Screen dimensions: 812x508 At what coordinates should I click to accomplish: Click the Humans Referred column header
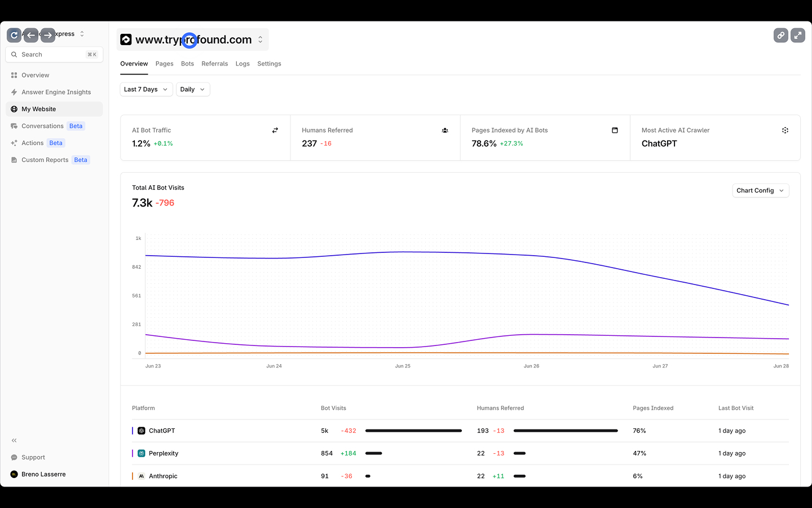coord(500,408)
